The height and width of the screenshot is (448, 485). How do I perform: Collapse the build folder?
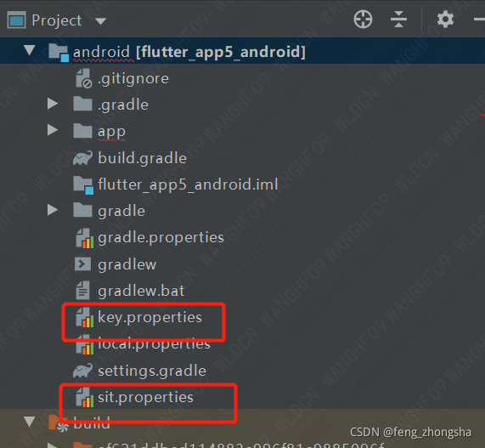[30, 422]
